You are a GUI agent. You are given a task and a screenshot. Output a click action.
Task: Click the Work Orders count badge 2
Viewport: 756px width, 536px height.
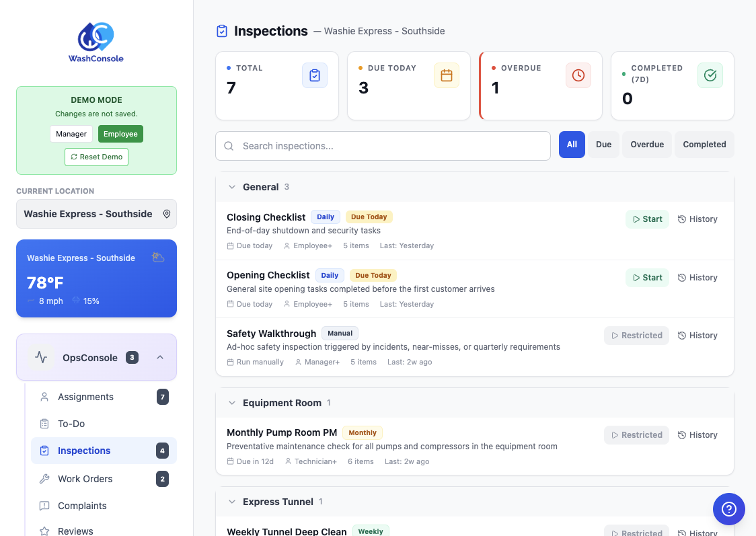pyautogui.click(x=163, y=479)
